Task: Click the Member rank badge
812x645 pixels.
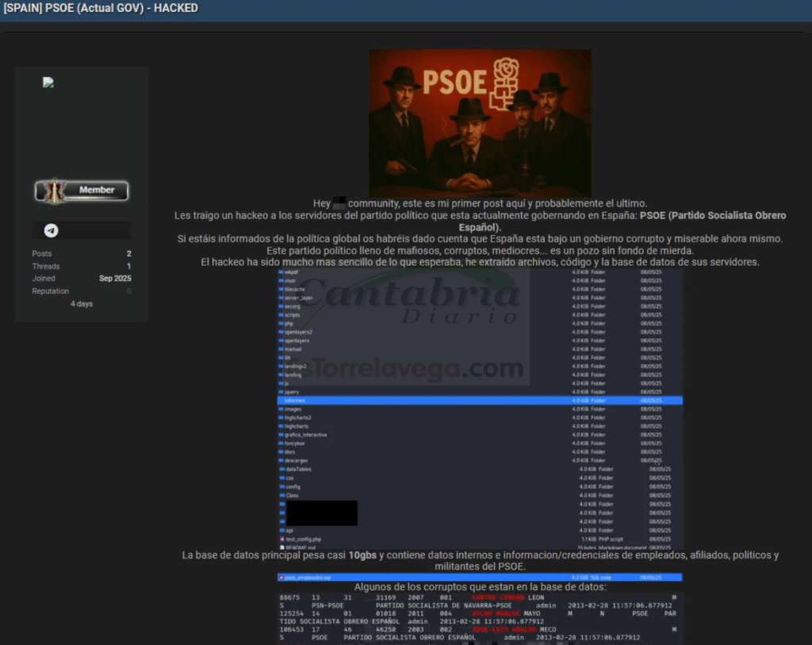Action: [82, 190]
